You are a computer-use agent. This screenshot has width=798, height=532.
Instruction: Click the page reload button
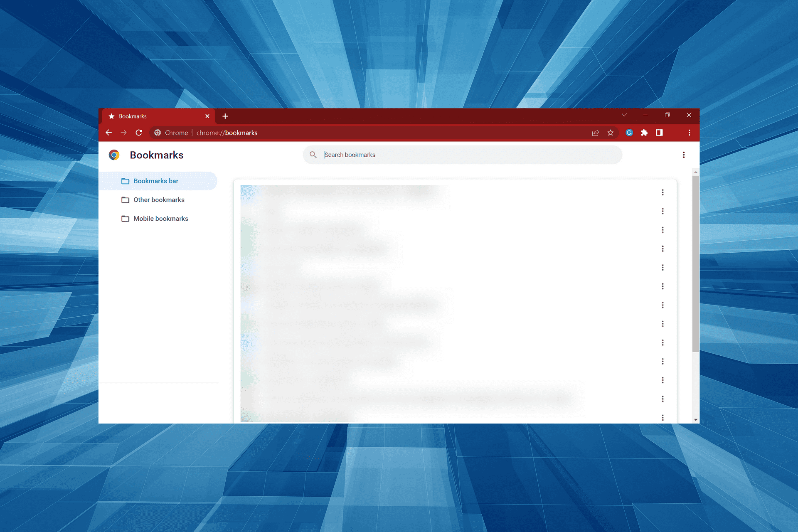[x=138, y=133]
